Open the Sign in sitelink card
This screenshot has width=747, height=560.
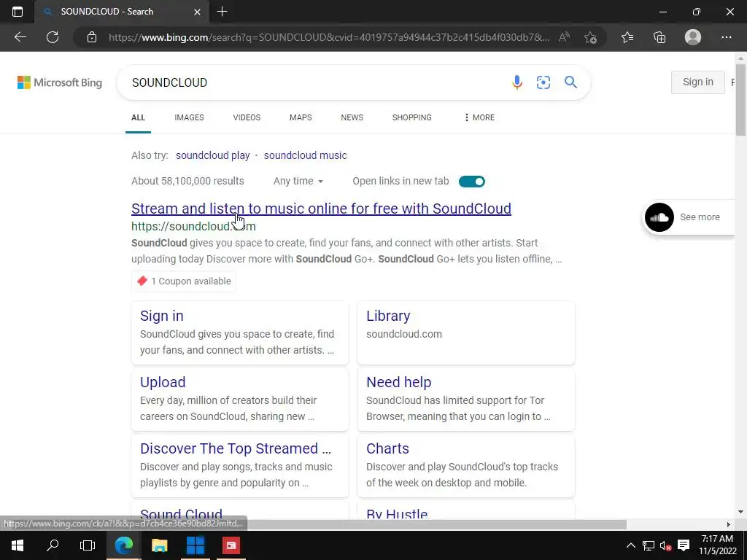click(161, 316)
